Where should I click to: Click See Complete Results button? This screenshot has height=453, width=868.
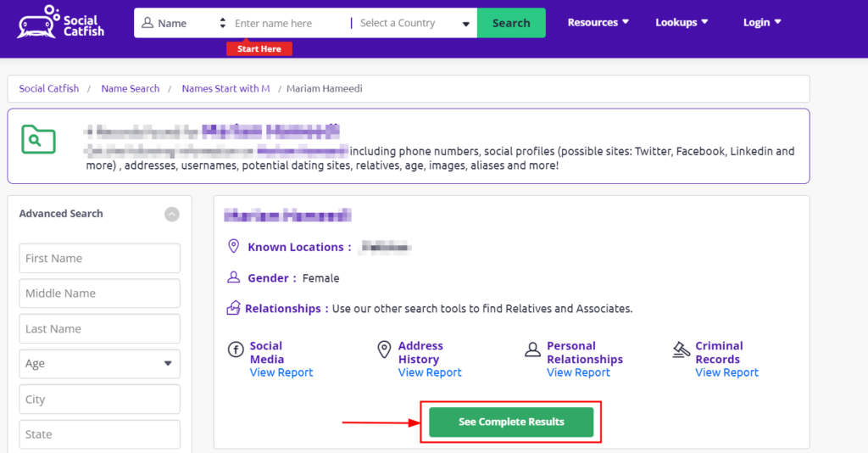[511, 422]
